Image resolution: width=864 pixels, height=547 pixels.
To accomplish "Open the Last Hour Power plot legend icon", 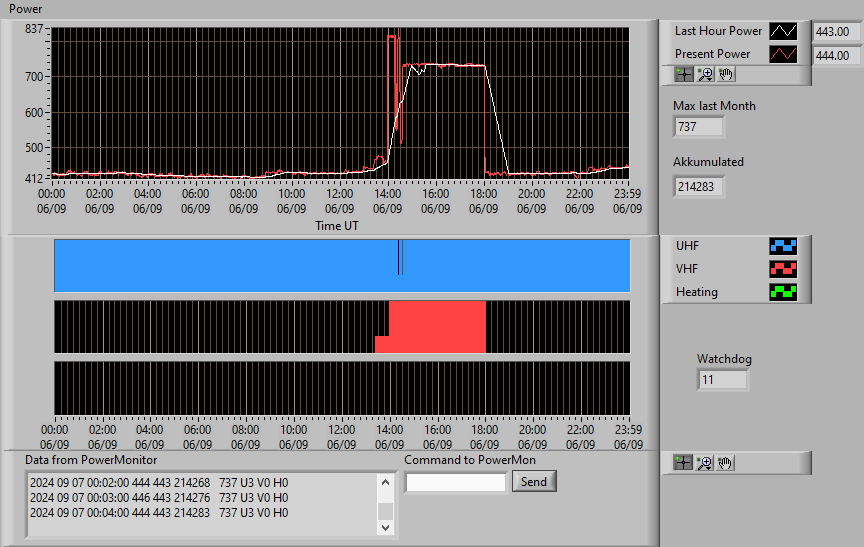I will coord(783,31).
